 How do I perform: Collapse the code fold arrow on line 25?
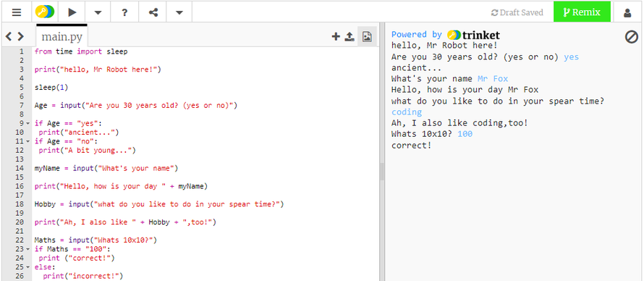pos(28,267)
